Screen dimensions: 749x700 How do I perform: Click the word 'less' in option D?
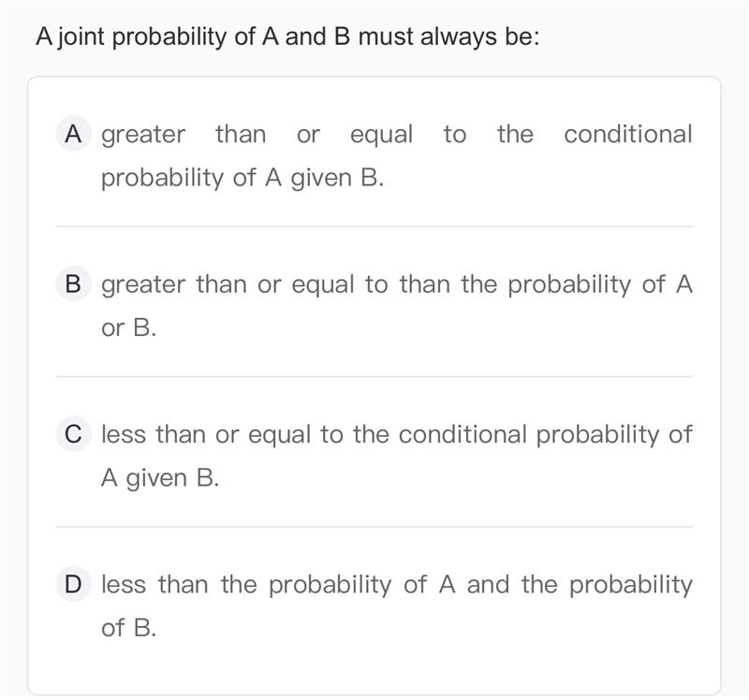pos(124,585)
